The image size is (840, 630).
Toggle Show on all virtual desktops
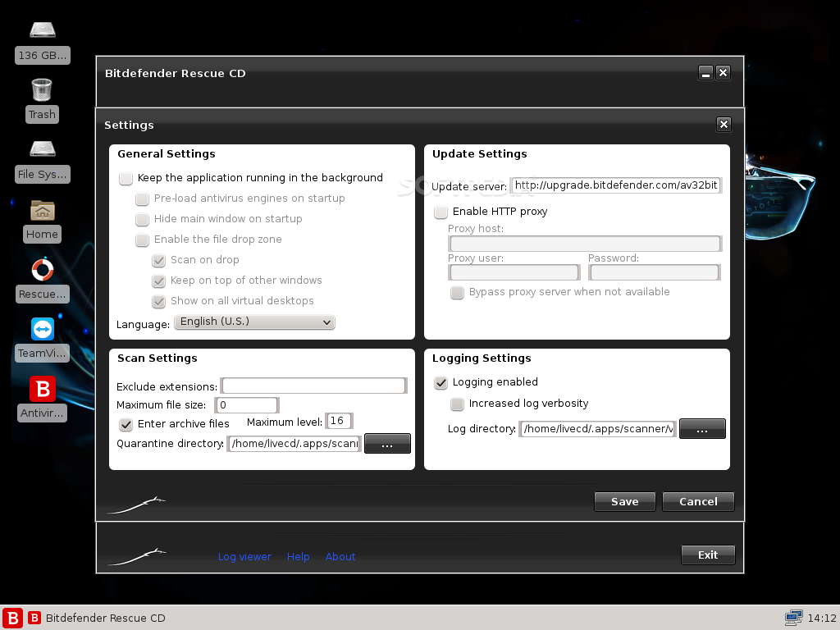[x=158, y=302]
